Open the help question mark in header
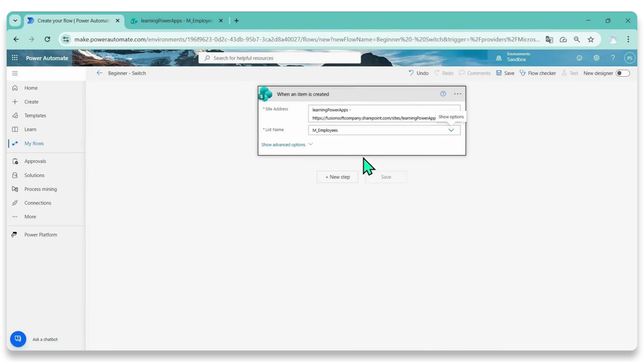 click(613, 58)
